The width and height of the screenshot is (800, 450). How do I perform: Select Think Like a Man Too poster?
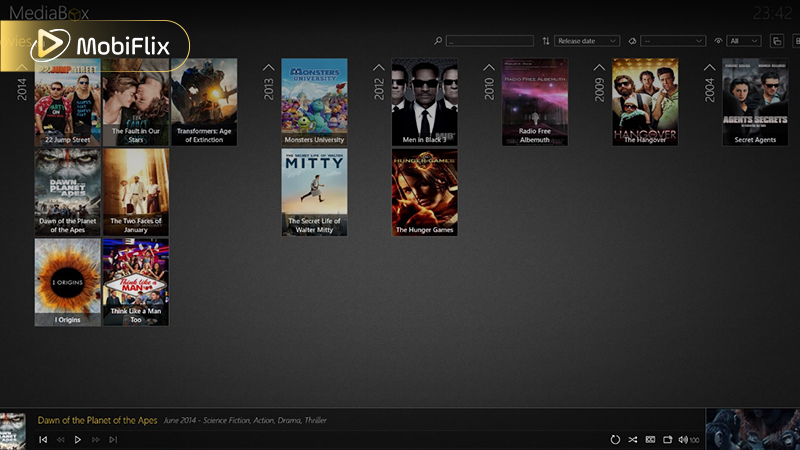click(136, 282)
